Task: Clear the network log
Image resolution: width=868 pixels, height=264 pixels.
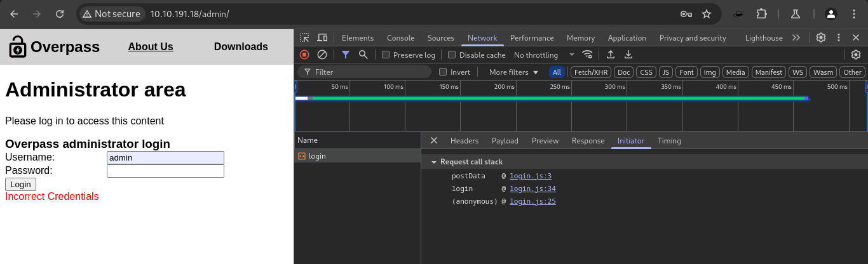Action: (x=322, y=55)
